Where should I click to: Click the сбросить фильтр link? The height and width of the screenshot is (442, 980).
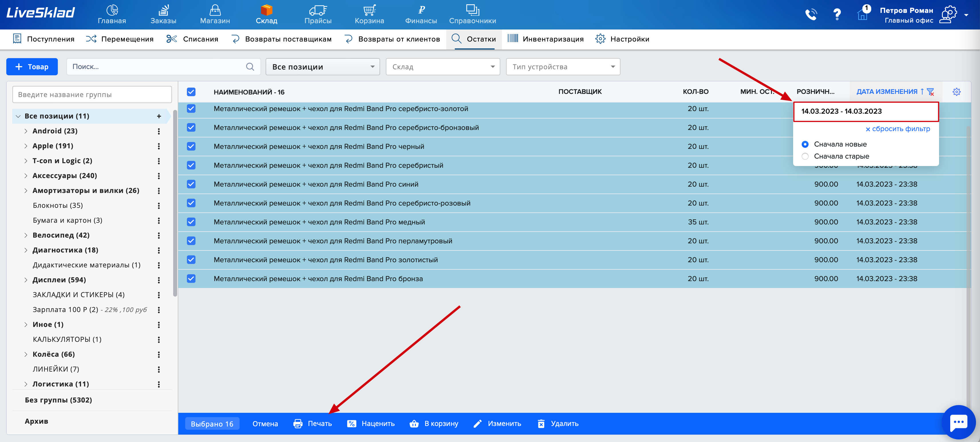[898, 129]
